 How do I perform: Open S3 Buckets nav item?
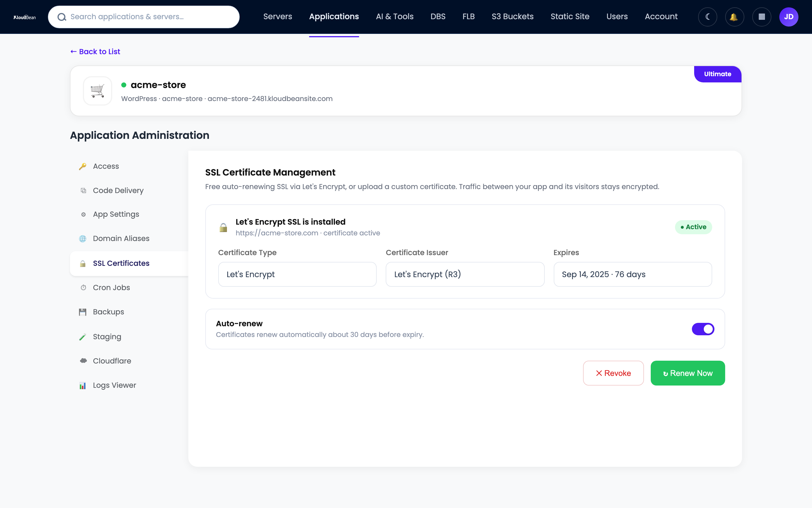(512, 16)
